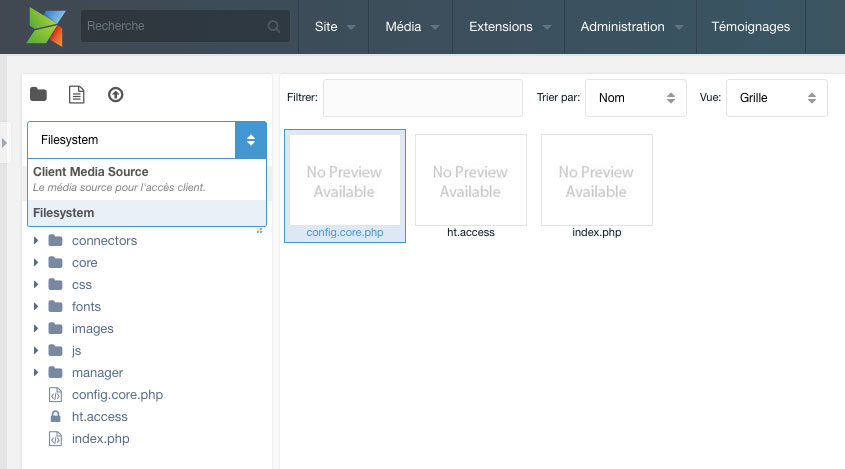Click the MODX logo icon
The width and height of the screenshot is (845, 469).
[x=46, y=26]
